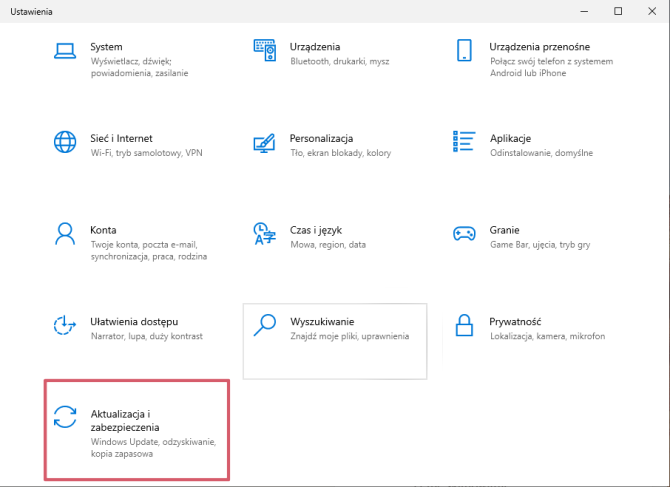The image size is (670, 487).
Task: Open Ułatwienia dostępu via its icon
Action: 65,325
